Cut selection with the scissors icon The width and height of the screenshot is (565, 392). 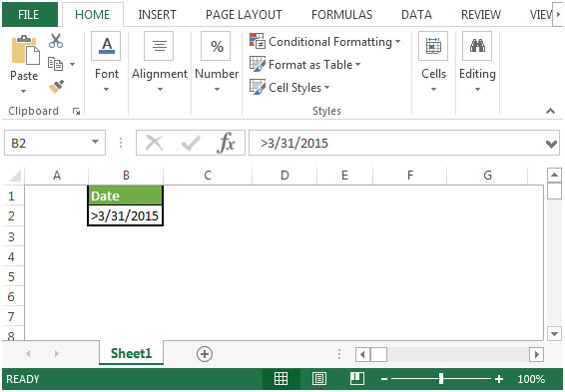coord(56,41)
